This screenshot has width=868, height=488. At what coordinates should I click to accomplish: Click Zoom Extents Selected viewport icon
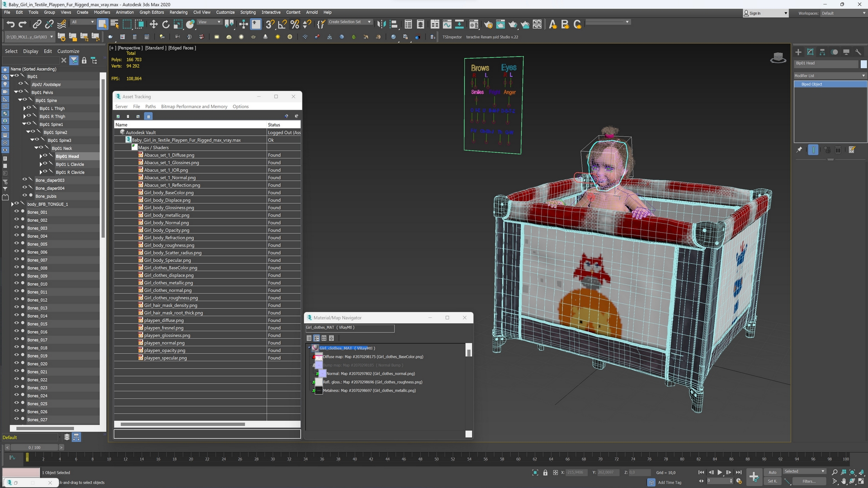tap(852, 472)
